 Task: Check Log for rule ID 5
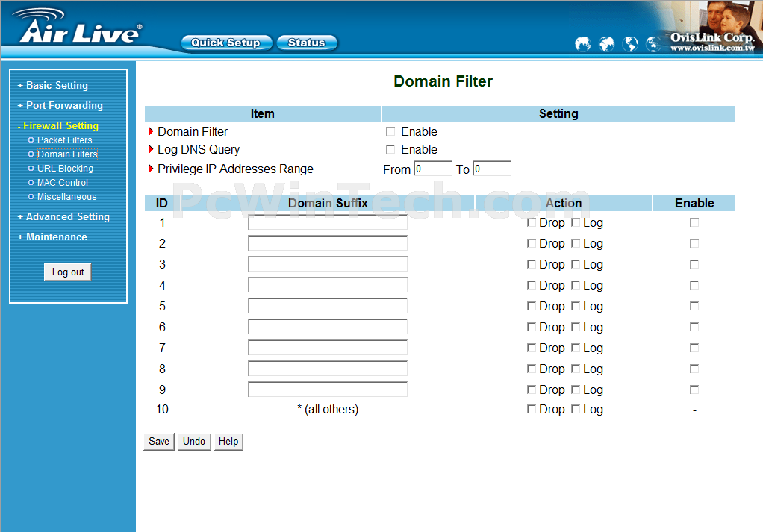click(x=576, y=306)
